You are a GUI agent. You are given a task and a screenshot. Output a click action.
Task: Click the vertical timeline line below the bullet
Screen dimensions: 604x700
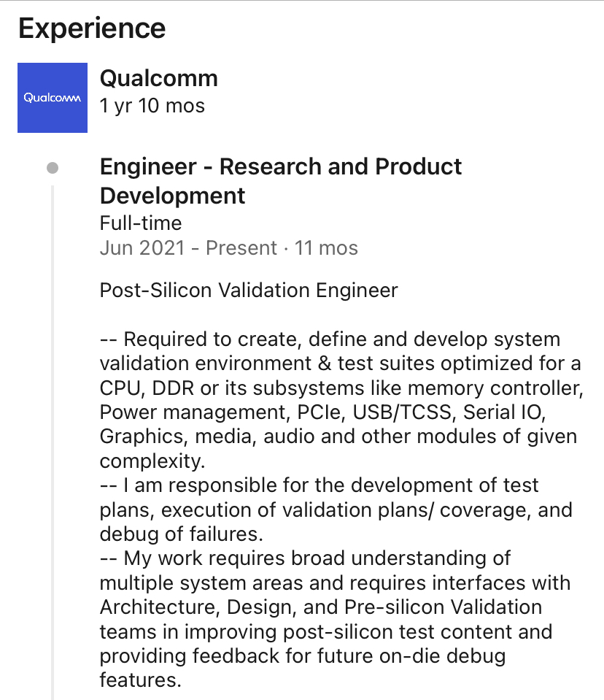point(53,438)
